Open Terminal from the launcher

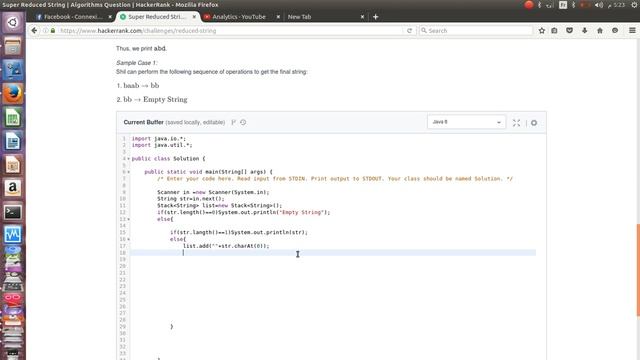(x=13, y=212)
